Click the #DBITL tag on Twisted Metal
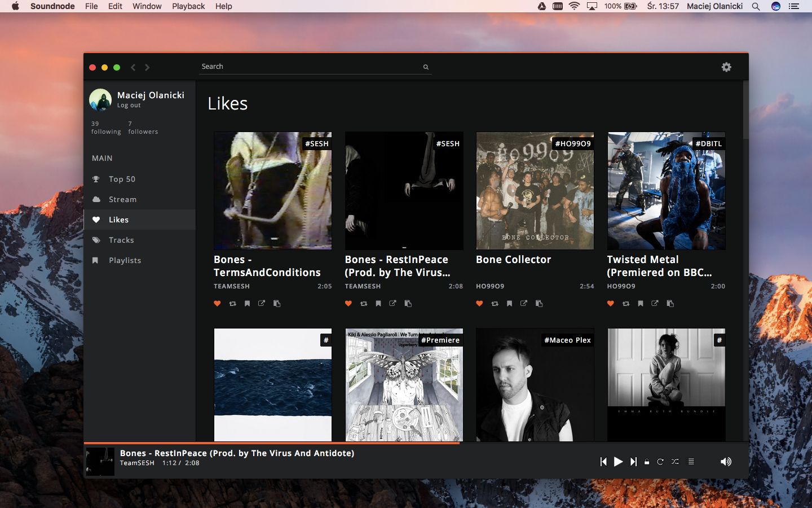812x508 pixels. (x=709, y=143)
